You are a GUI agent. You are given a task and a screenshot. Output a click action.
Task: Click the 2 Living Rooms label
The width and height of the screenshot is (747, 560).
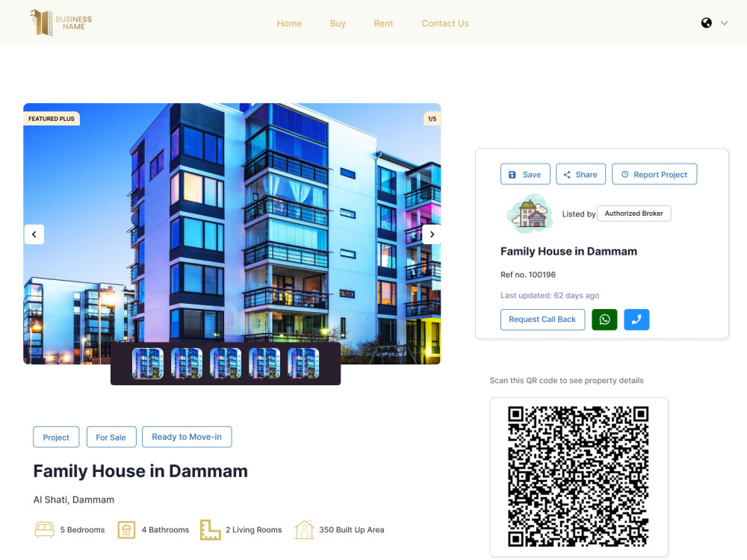tap(254, 529)
